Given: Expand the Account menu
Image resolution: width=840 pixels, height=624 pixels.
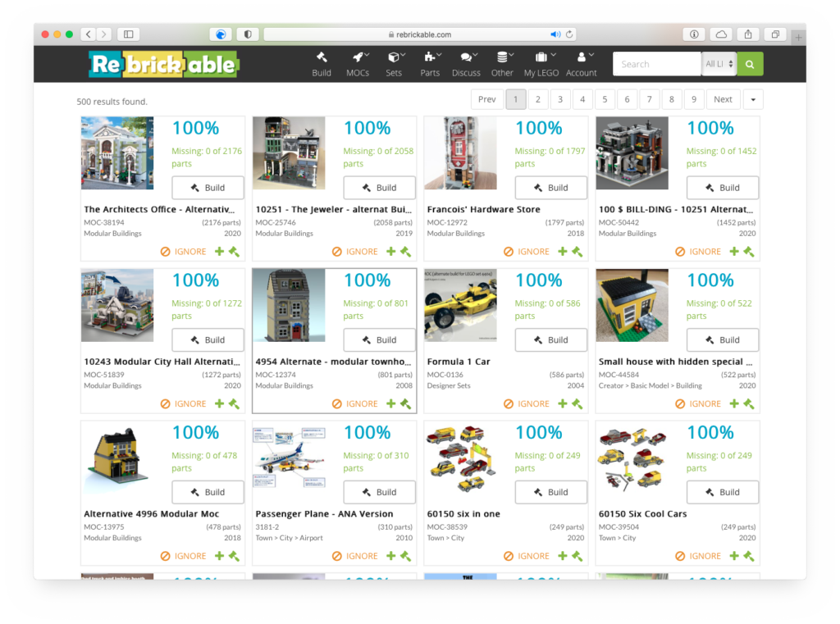Looking at the screenshot, I should pyautogui.click(x=581, y=63).
